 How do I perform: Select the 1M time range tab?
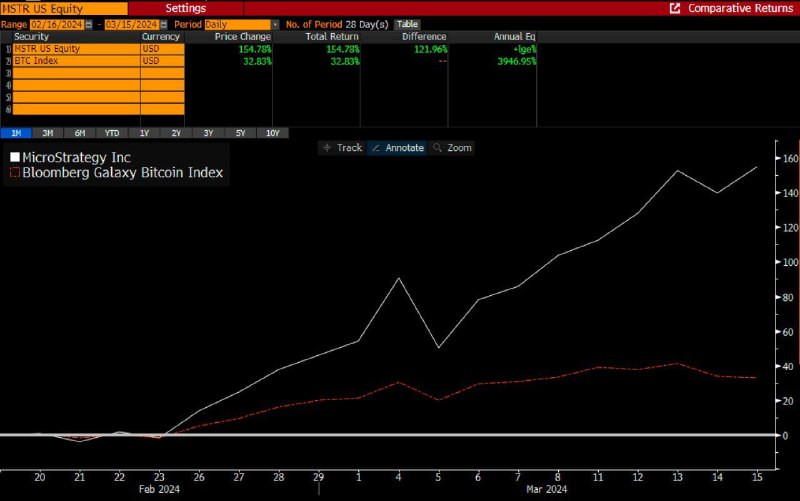point(16,133)
